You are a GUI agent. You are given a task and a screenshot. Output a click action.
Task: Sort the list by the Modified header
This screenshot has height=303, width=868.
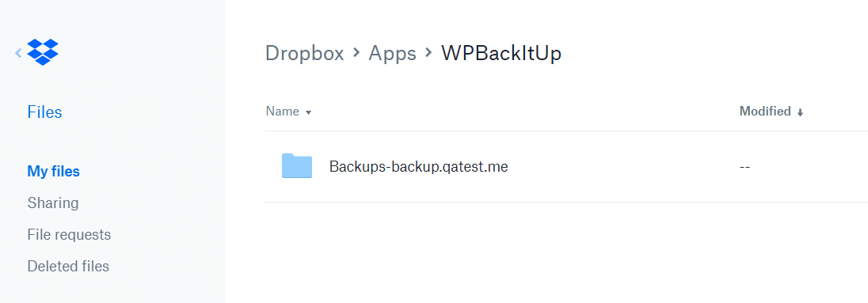765,112
